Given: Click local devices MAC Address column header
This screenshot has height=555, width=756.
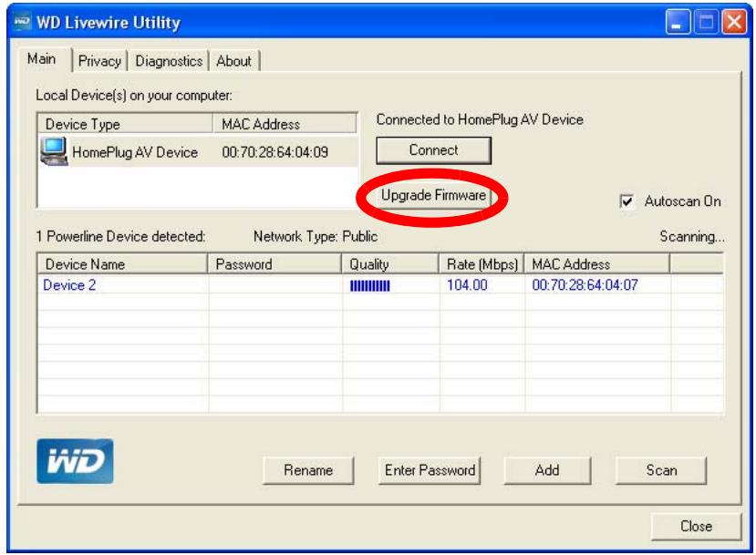Looking at the screenshot, I should [285, 124].
